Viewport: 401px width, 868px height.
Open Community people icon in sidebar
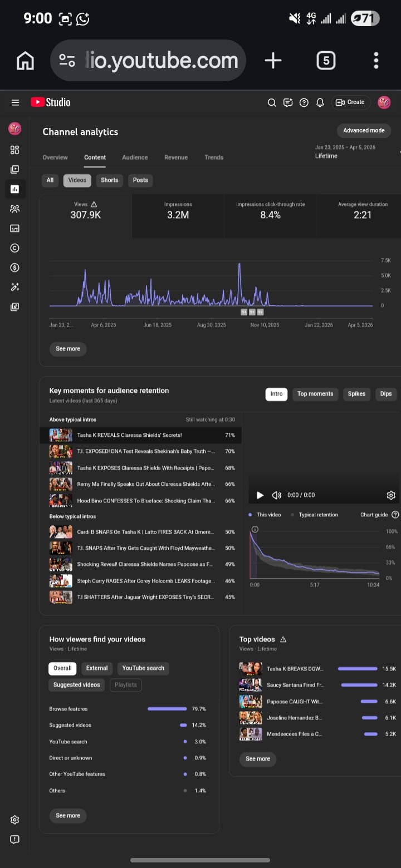tap(15, 209)
